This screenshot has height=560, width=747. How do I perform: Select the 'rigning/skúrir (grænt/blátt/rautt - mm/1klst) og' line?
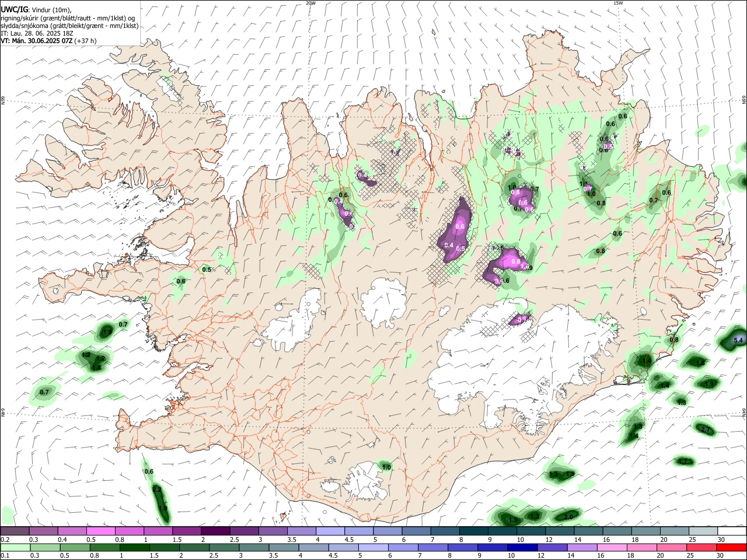(x=68, y=17)
